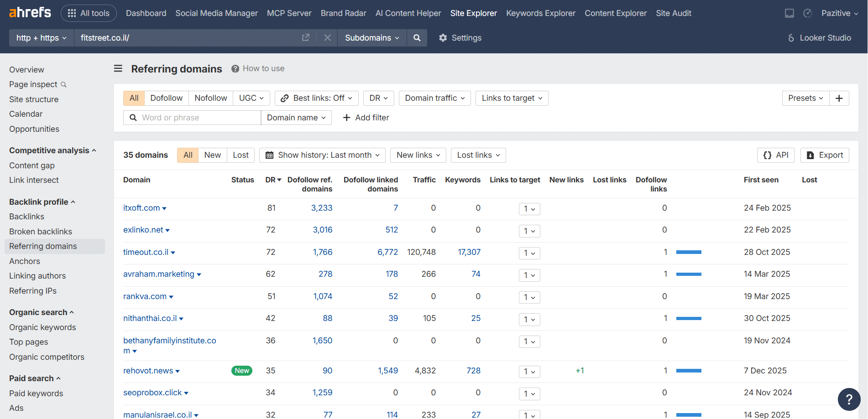Image resolution: width=868 pixels, height=419 pixels.
Task: Open Looker Studio integration
Action: pos(819,38)
